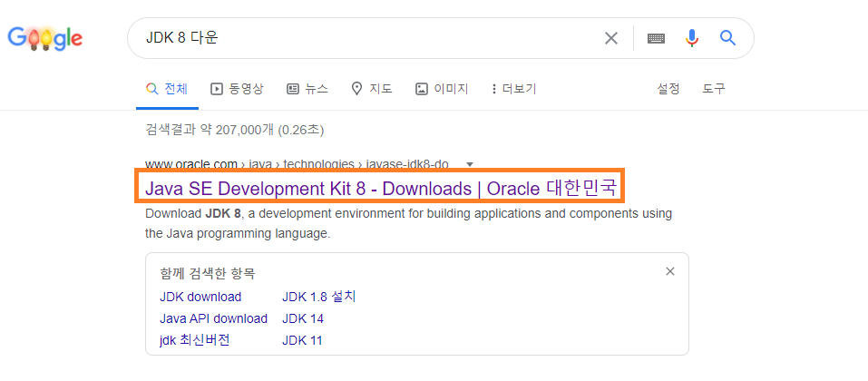Open the 더보기 menu

[x=513, y=89]
